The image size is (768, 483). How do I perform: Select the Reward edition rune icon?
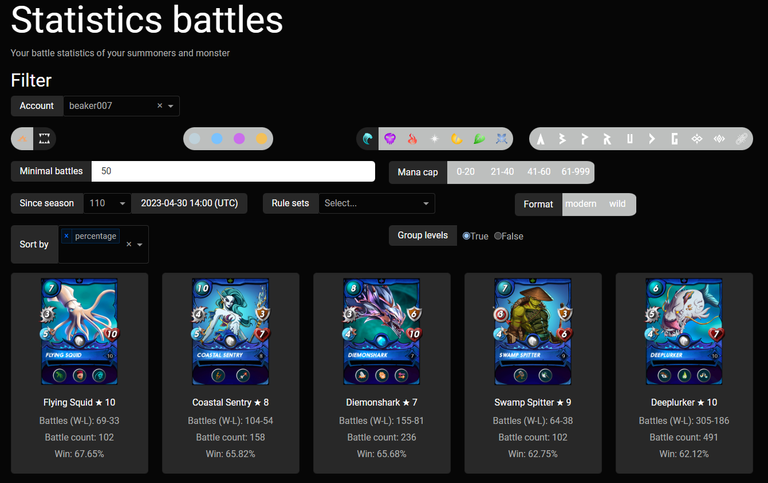607,139
